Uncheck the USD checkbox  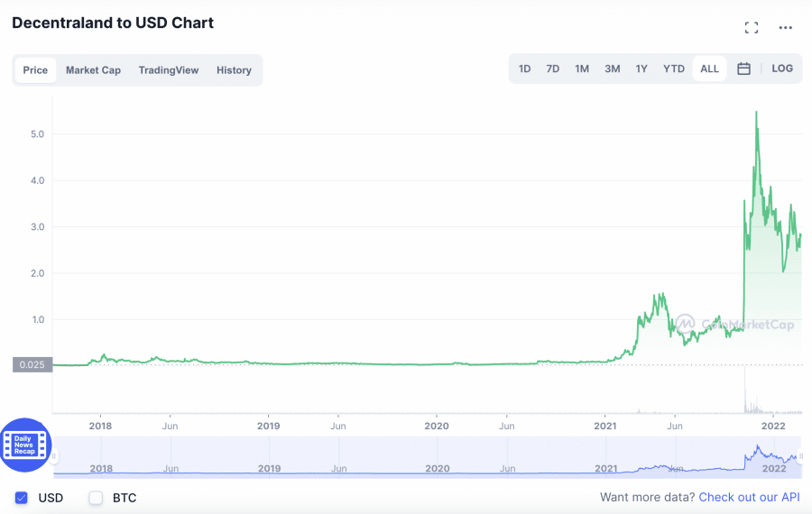(x=22, y=498)
